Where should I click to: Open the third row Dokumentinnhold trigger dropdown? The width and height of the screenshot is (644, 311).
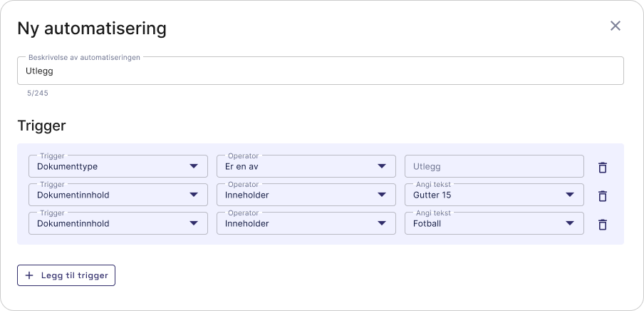[x=107, y=223]
